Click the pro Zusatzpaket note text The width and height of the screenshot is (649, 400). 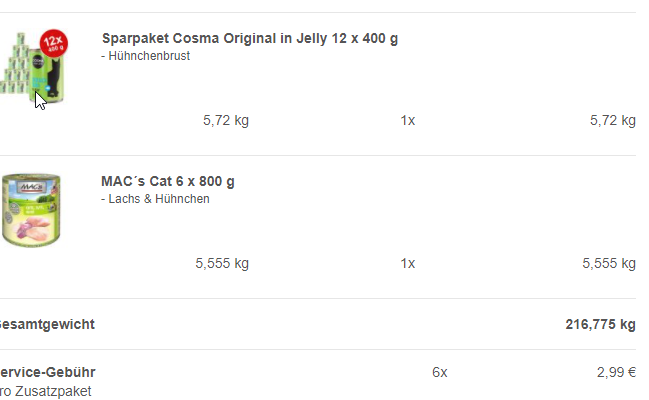[x=46, y=391]
